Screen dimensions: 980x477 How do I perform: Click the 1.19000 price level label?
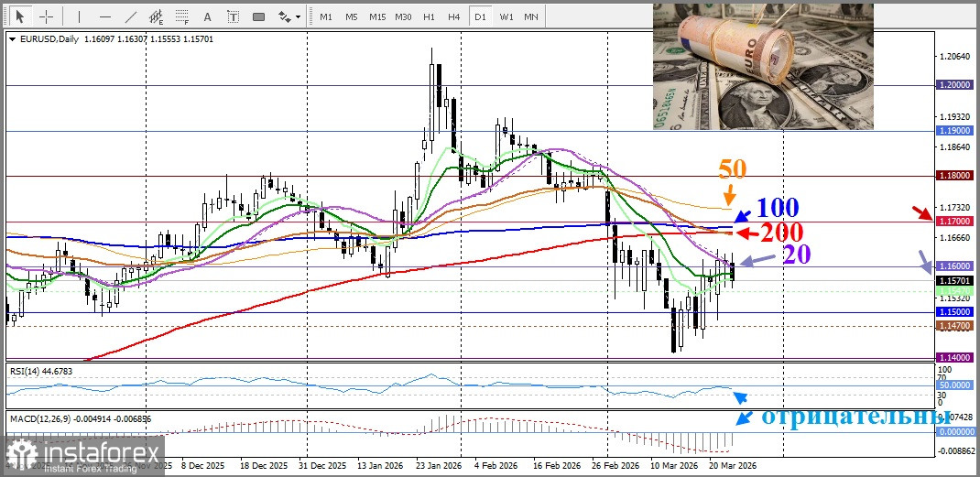(955, 131)
